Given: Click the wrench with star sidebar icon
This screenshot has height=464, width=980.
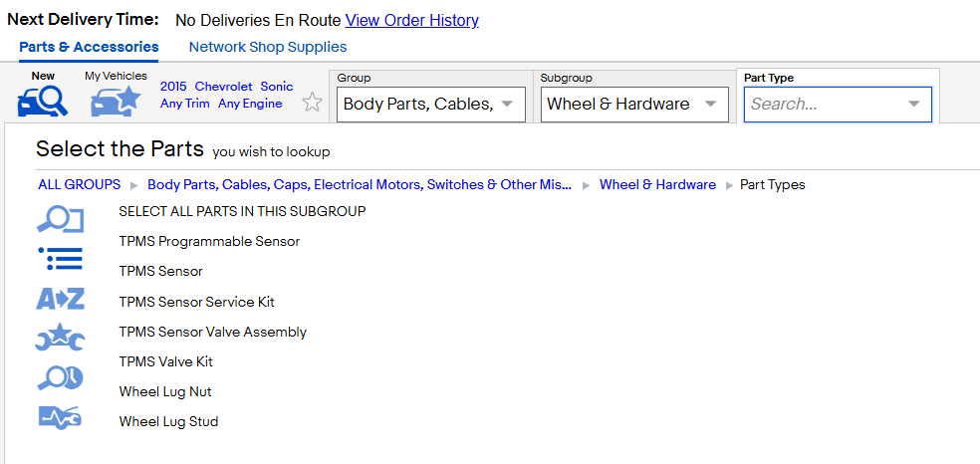Looking at the screenshot, I should 60,338.
